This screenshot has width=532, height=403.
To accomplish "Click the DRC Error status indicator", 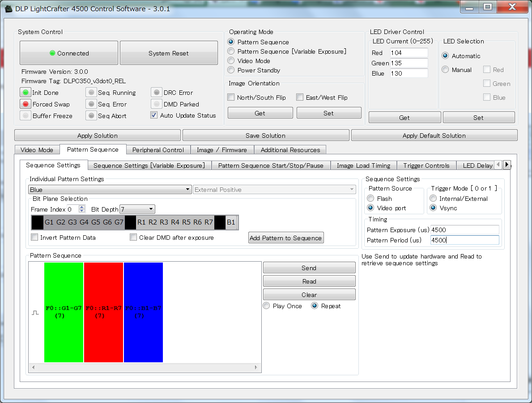I will coord(157,92).
